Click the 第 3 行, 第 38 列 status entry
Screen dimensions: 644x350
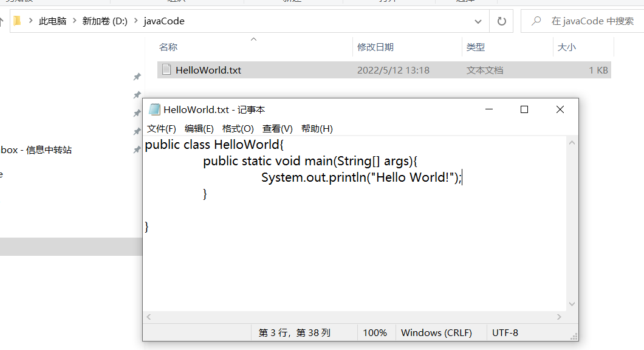[x=295, y=333]
